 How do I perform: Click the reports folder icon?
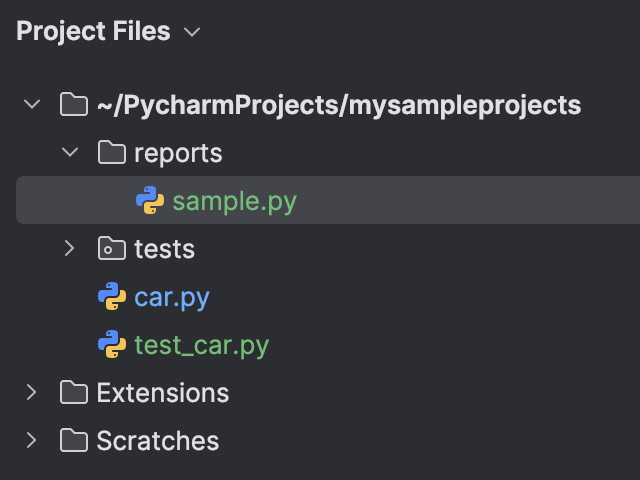pyautogui.click(x=111, y=153)
